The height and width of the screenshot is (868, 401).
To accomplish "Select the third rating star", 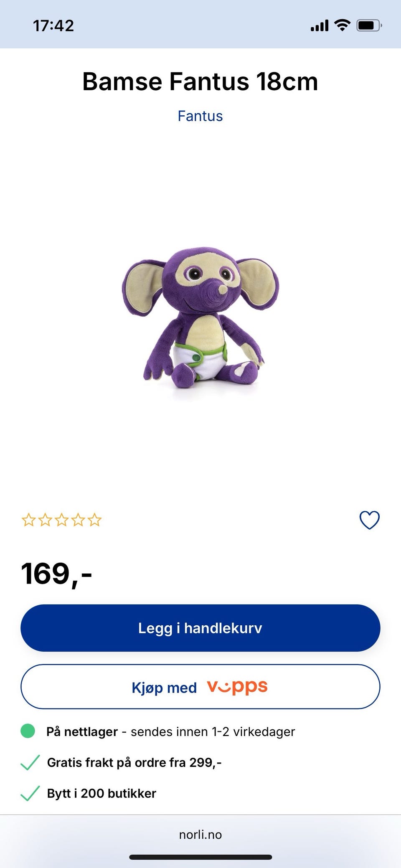I will click(x=62, y=520).
